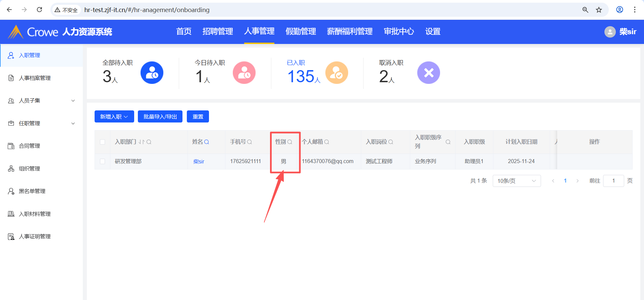Click the purple 取消入职 X icon
644x300 pixels.
(x=429, y=73)
